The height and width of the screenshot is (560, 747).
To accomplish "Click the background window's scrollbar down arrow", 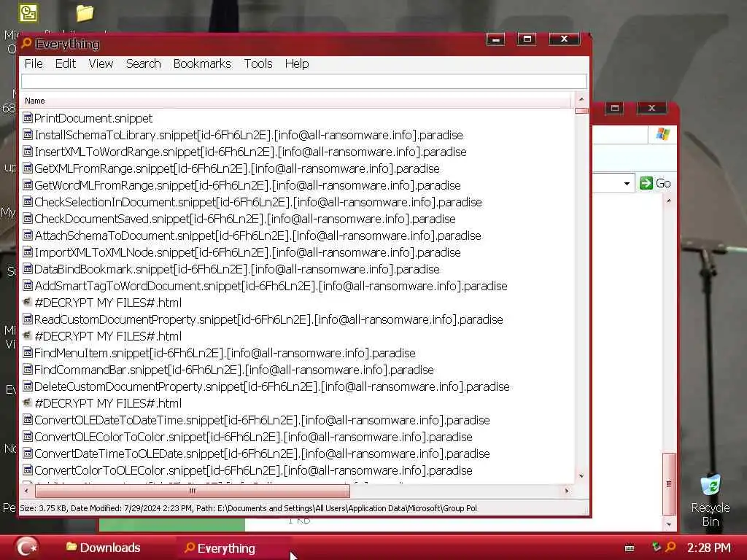I will click(x=669, y=524).
